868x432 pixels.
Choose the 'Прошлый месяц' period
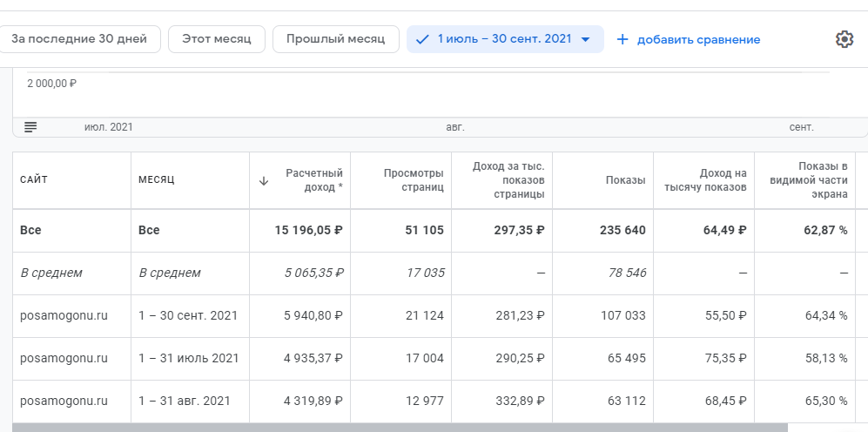[335, 39]
